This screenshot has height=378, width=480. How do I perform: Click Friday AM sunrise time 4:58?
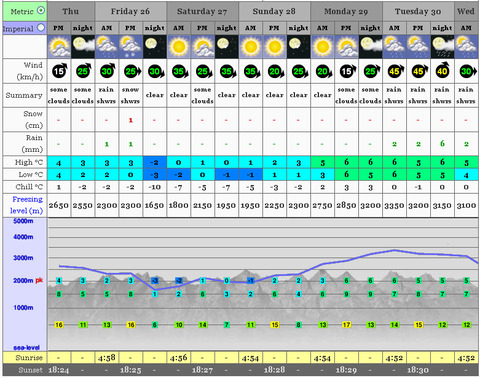pyautogui.click(x=107, y=358)
